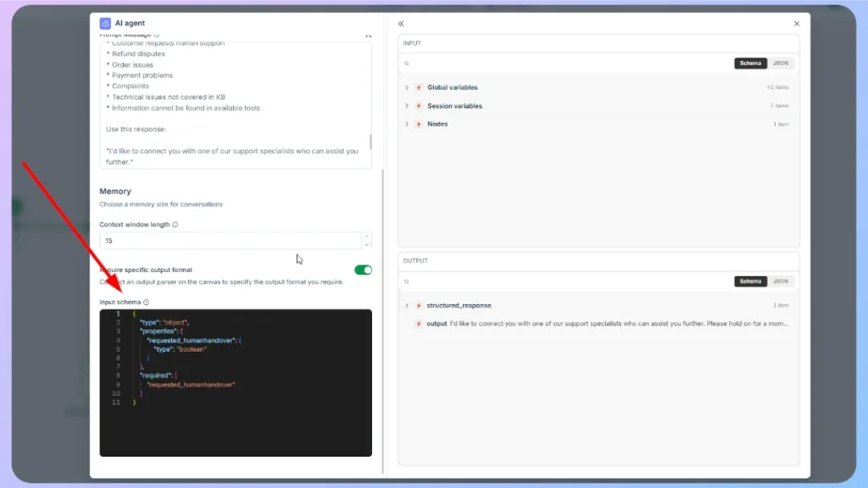The image size is (868, 488).
Task: Select the Session variables row
Action: coord(598,106)
